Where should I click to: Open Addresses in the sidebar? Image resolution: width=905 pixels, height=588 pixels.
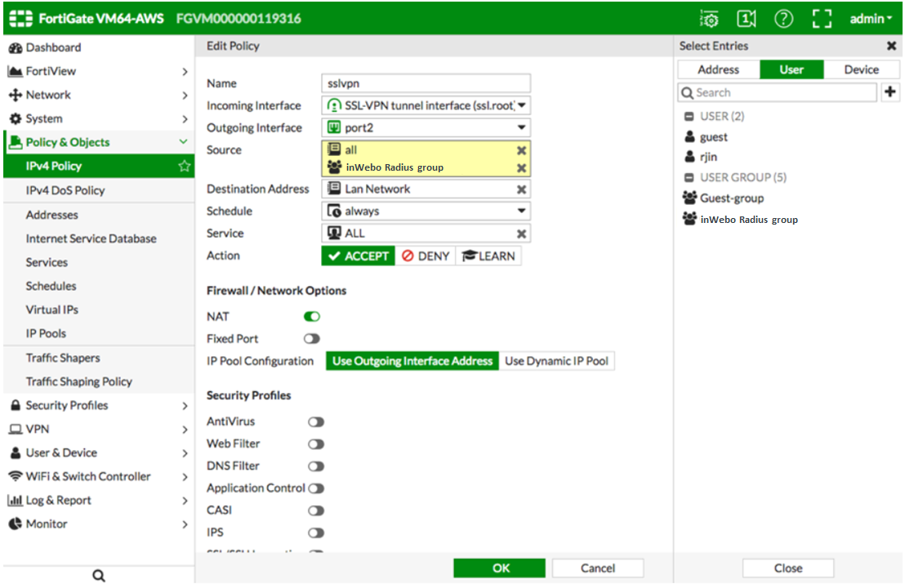pos(52,215)
